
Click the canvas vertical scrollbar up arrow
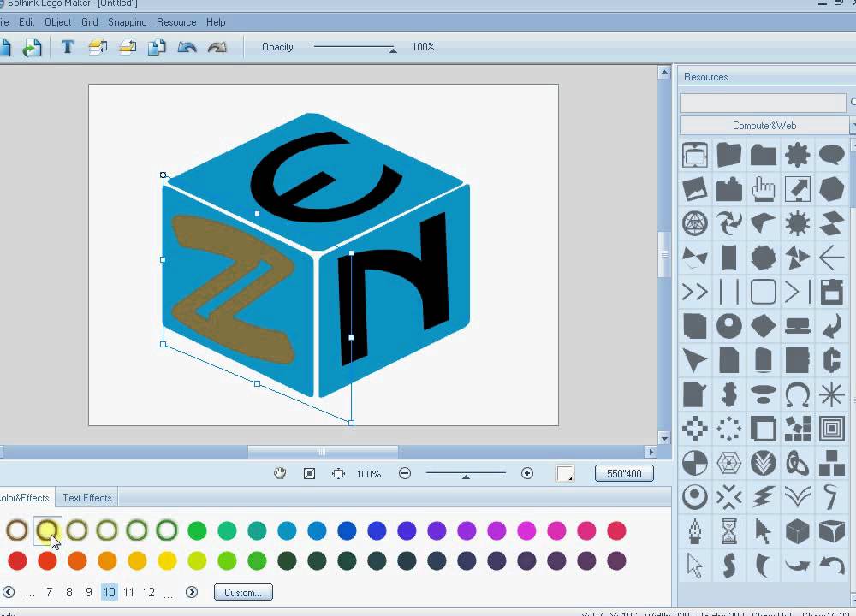point(664,73)
